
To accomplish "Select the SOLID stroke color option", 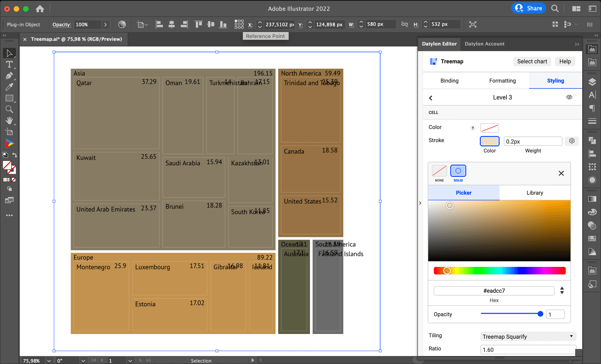I will pyautogui.click(x=458, y=171).
